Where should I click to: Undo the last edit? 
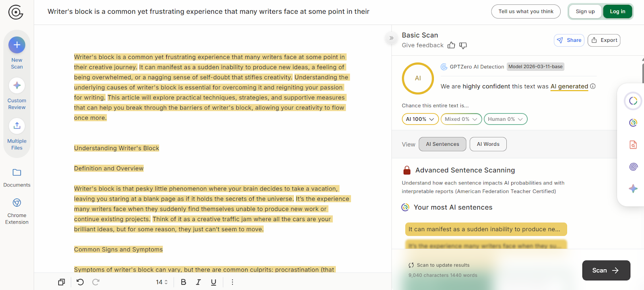point(80,282)
